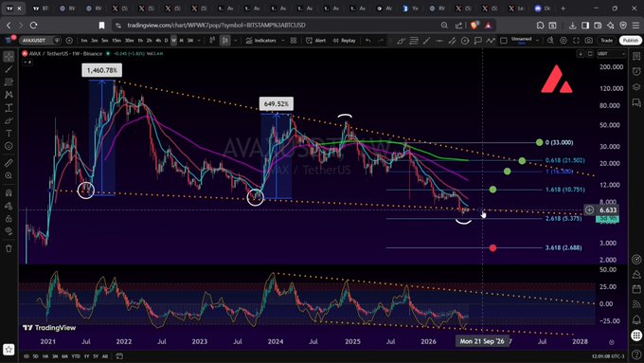Click the add symbol plus icon

(x=69, y=41)
